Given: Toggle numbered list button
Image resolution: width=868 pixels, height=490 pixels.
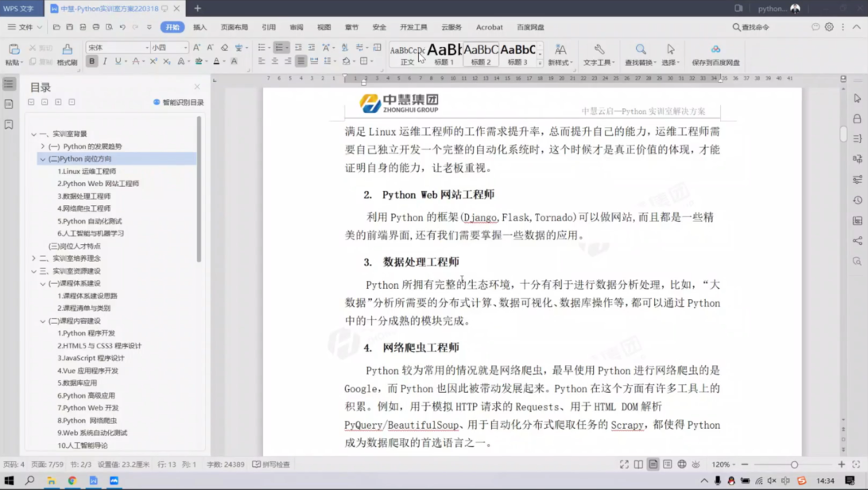Looking at the screenshot, I should coord(280,48).
